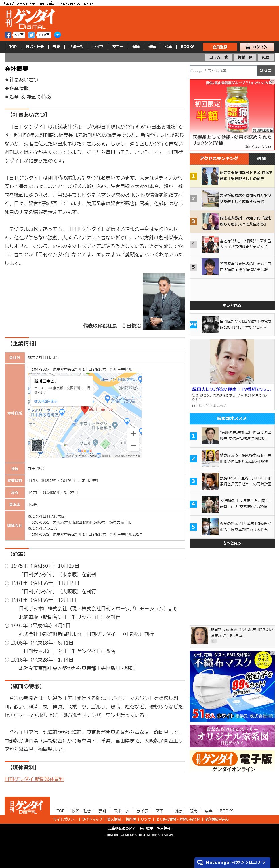This screenshot has width=279, height=868.
Task: Open the カタギに女房を寝取られた article thumbnail
Action: coord(210,198)
